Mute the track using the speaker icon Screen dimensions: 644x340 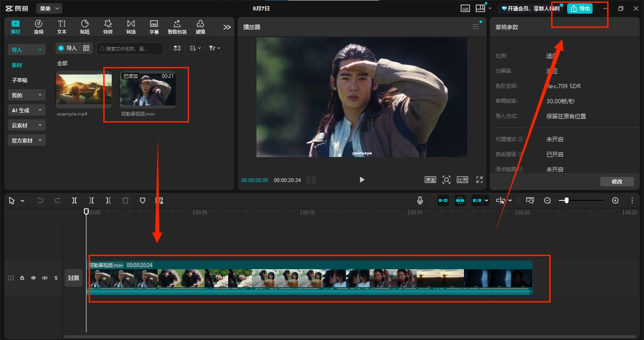point(45,278)
